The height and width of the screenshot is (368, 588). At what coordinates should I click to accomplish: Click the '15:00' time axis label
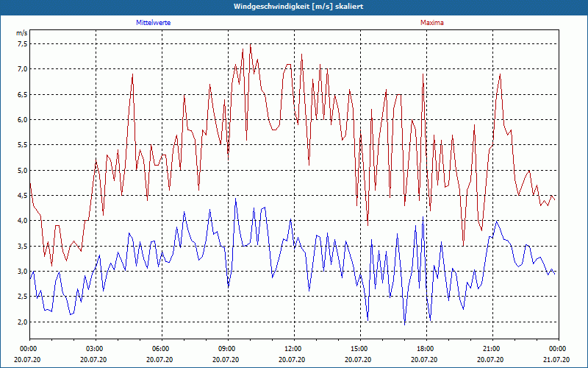pos(360,349)
